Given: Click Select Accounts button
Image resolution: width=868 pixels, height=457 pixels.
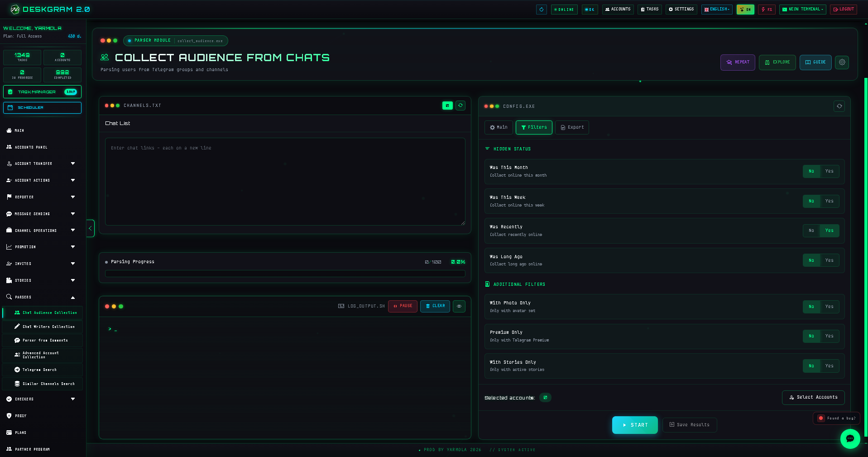Looking at the screenshot, I should [x=813, y=397].
